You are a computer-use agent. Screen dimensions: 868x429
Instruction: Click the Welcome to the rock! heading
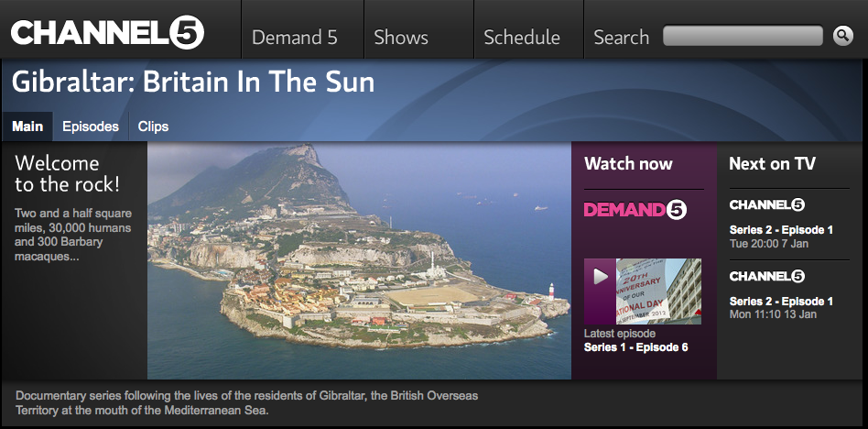click(67, 173)
